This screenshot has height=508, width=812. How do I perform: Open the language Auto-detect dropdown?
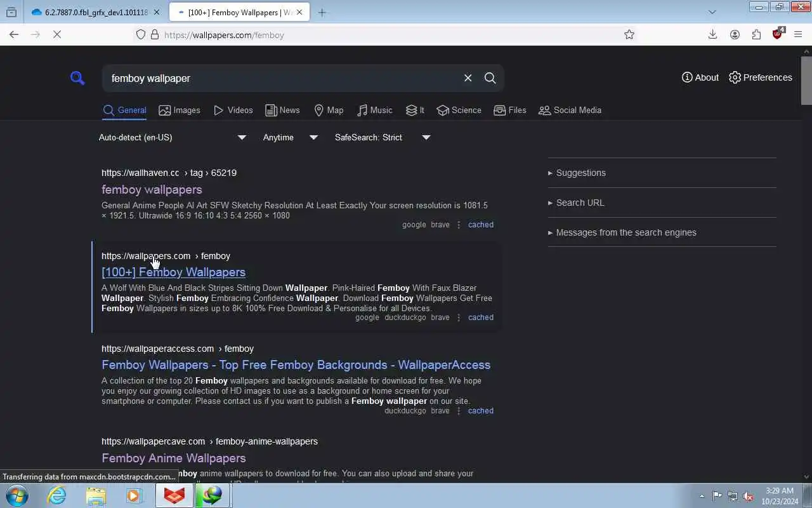172,137
